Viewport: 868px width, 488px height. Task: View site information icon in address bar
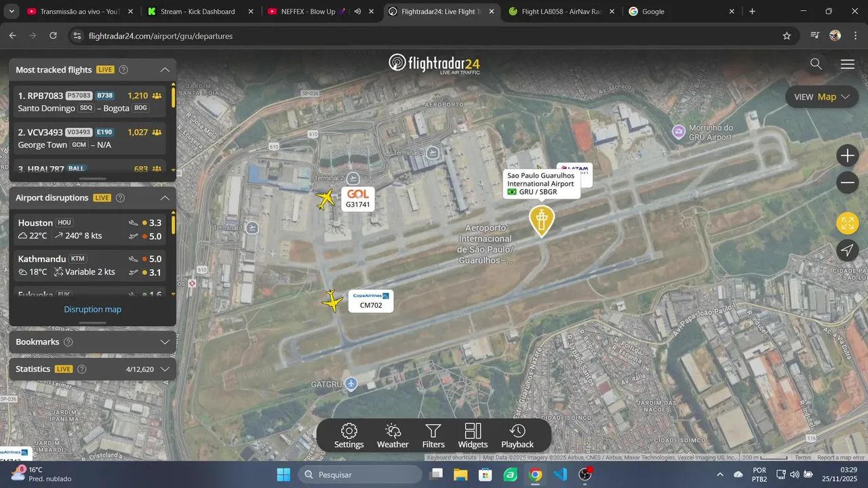click(x=77, y=36)
